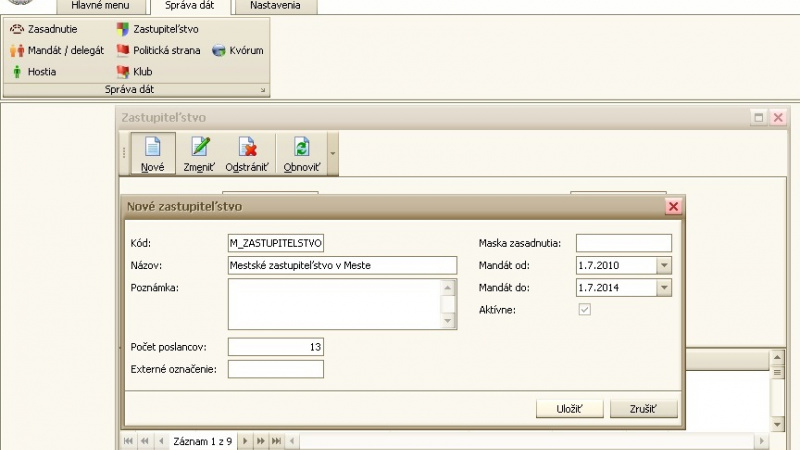Click the Zasadnutie icon in ribbon
The height and width of the screenshot is (450, 800).
17,29
